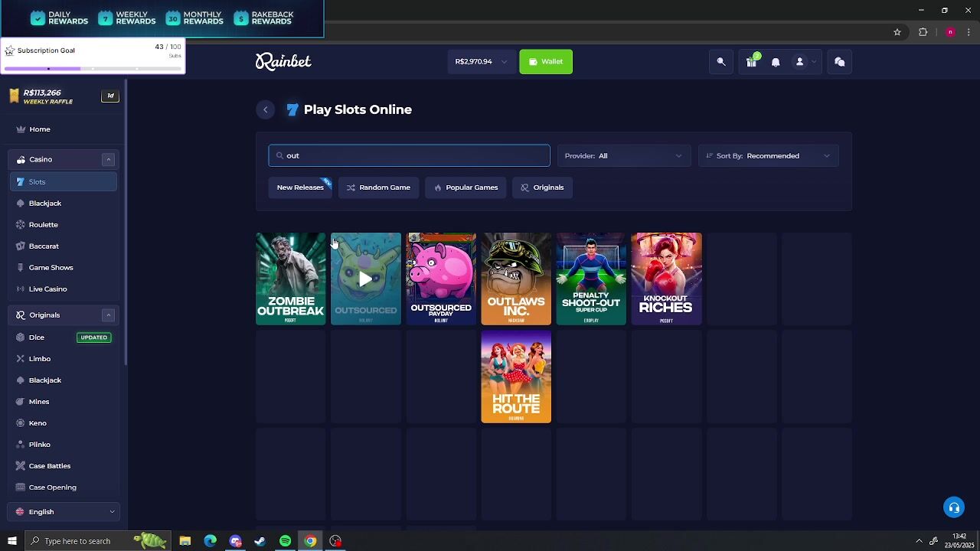
Task: Open Monthly Rewards
Action: [x=194, y=18]
